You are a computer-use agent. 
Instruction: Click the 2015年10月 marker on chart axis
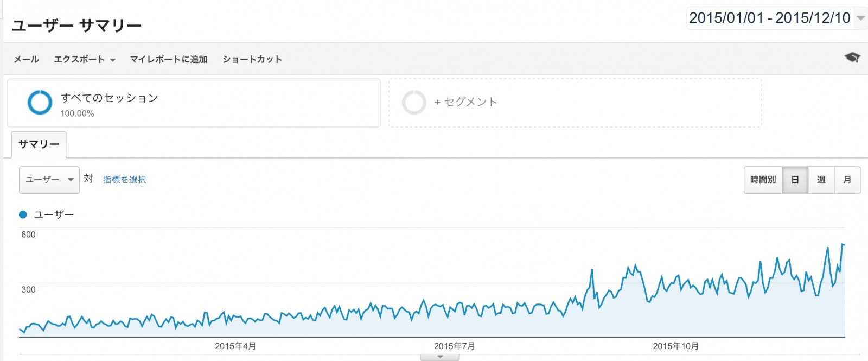coord(676,346)
